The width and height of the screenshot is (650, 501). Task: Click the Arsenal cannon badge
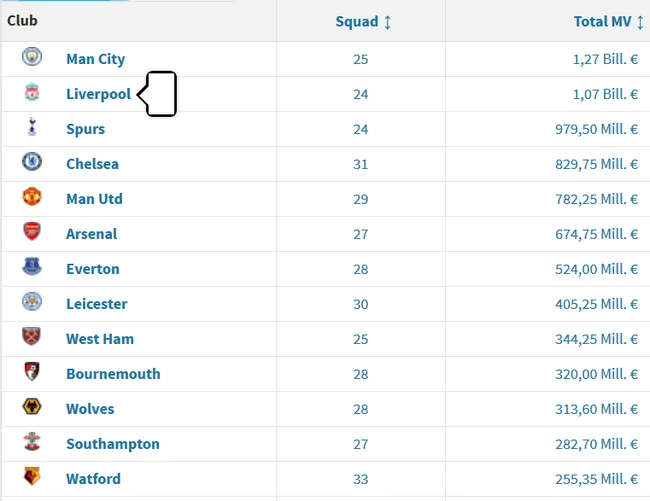click(x=32, y=231)
